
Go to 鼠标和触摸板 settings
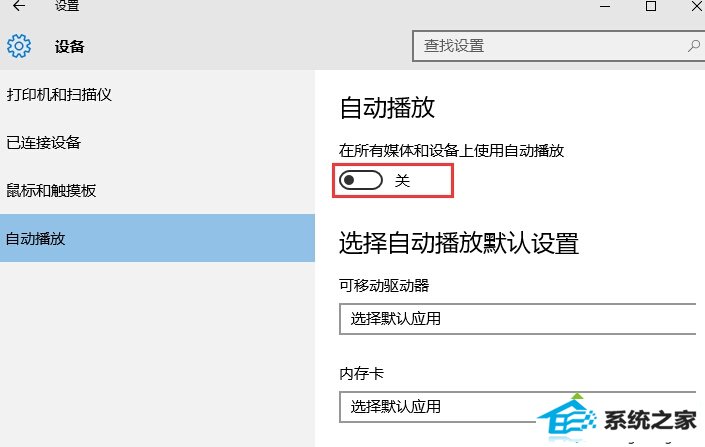(51, 190)
